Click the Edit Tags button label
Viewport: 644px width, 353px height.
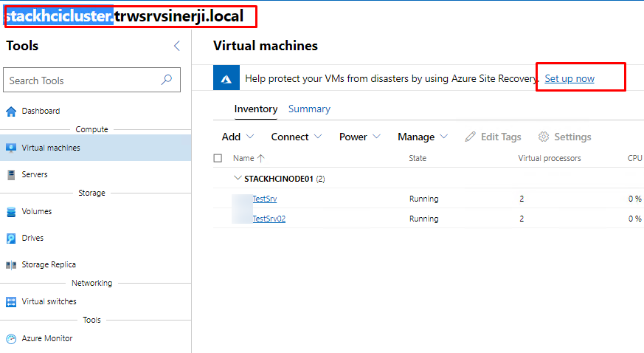pyautogui.click(x=501, y=137)
